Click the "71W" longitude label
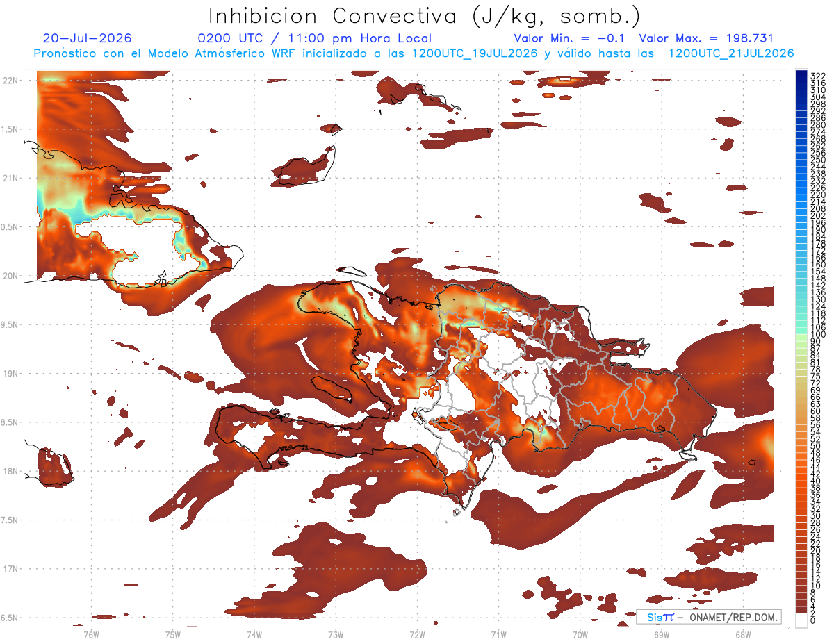Screen dimensions: 834x644 pyautogui.click(x=498, y=634)
